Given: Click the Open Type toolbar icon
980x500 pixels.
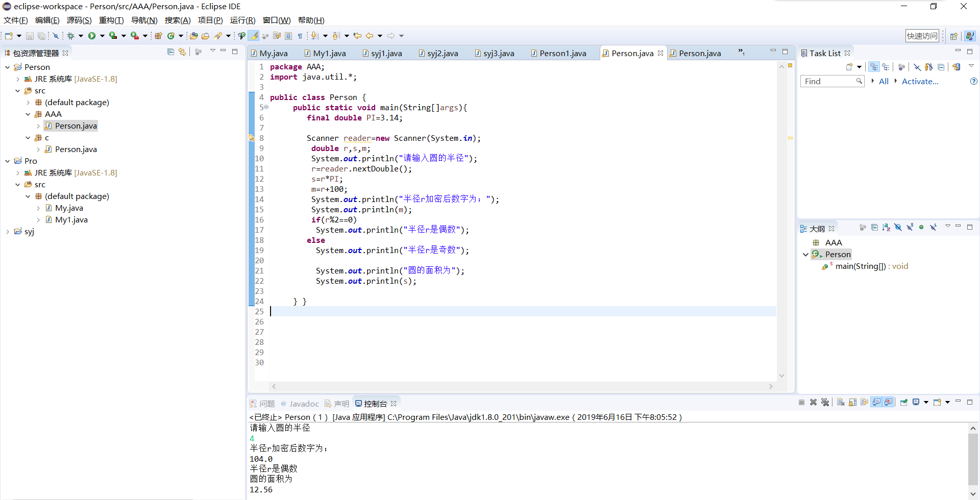Looking at the screenshot, I should click(x=193, y=36).
